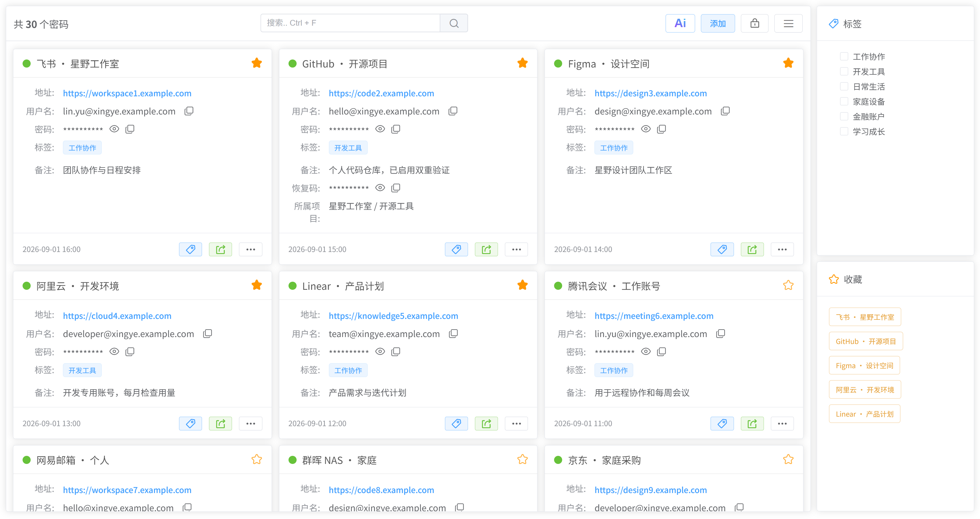The image size is (980, 519).
Task: Reveal password on 飞书 card
Action: 114,129
